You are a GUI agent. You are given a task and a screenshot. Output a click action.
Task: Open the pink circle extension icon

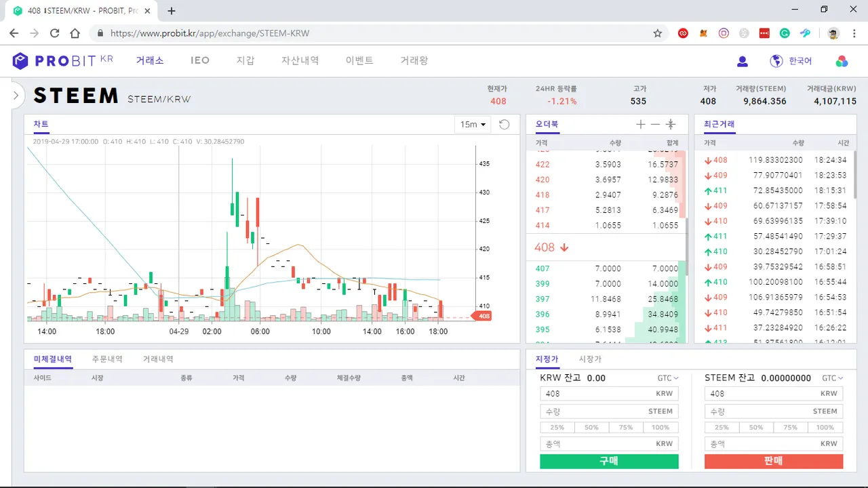[724, 33]
